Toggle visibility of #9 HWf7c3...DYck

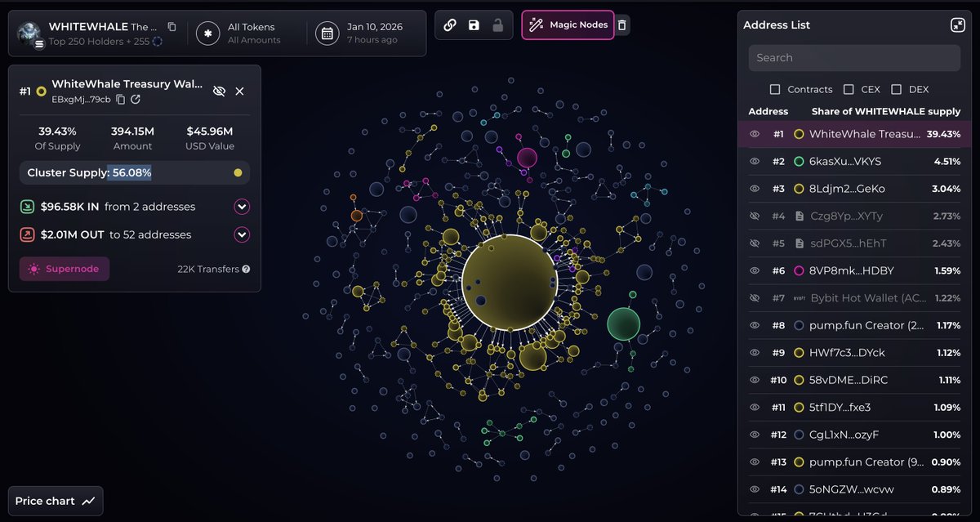click(755, 353)
